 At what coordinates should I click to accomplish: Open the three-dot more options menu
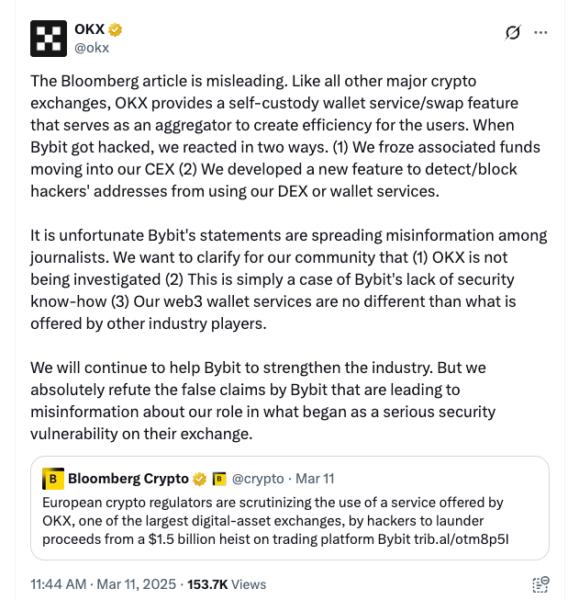coord(540,33)
